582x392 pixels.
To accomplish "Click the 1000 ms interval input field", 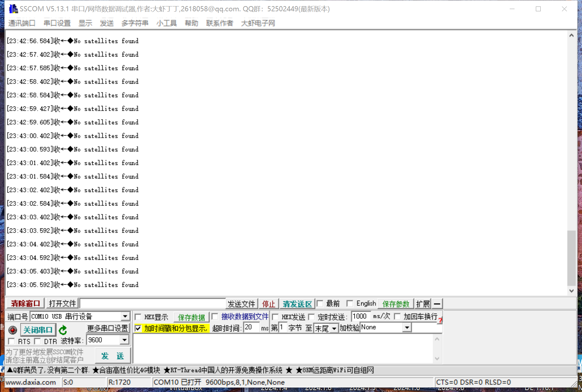I will coord(361,317).
